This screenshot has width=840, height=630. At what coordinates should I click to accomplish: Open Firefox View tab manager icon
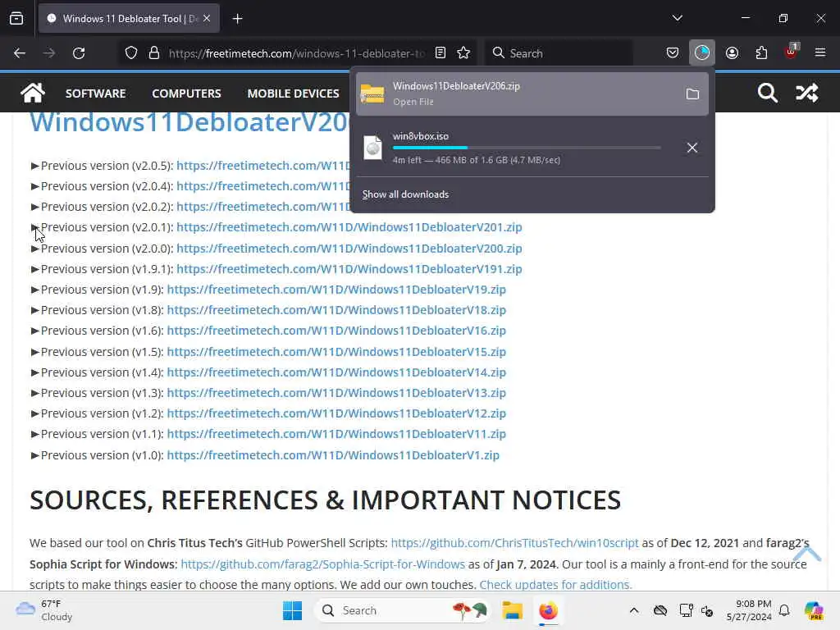pos(16,19)
